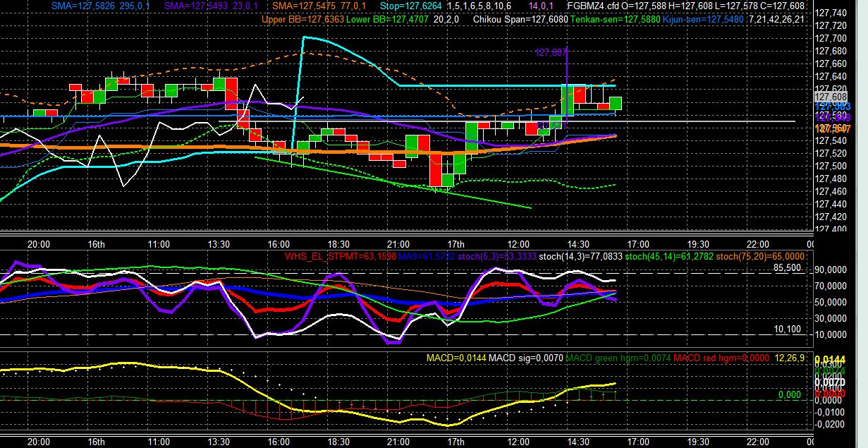The height and width of the screenshot is (448, 868).
Task: Click 127,500 on the price axis
Action: tap(831, 166)
